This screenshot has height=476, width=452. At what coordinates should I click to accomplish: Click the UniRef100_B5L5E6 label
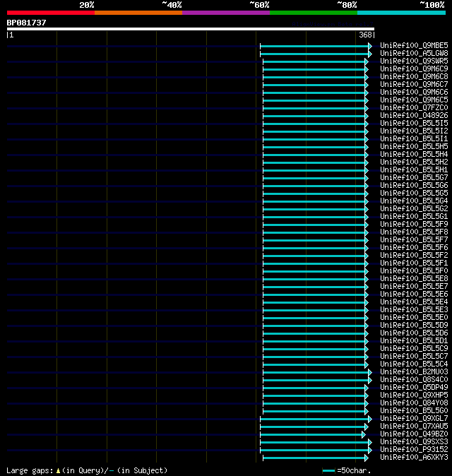(x=414, y=294)
